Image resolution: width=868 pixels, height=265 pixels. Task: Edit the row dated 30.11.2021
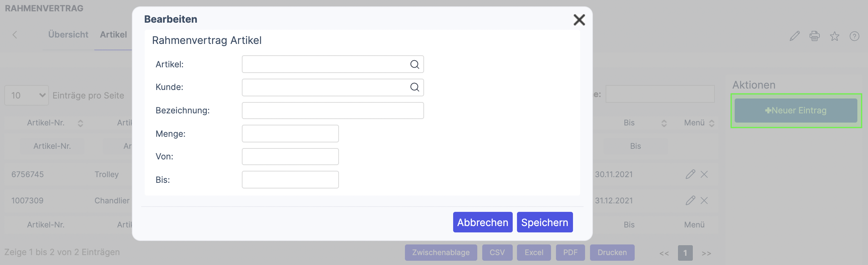click(x=690, y=174)
